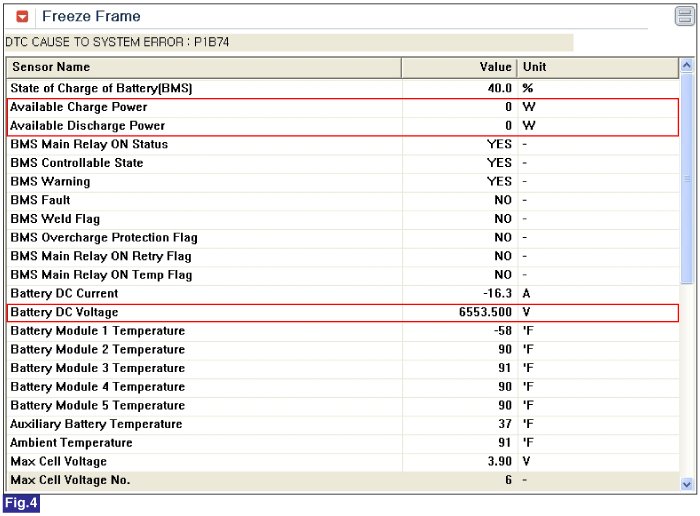Click the scrollbar down arrow
This screenshot has height=516, width=700.
tap(687, 483)
